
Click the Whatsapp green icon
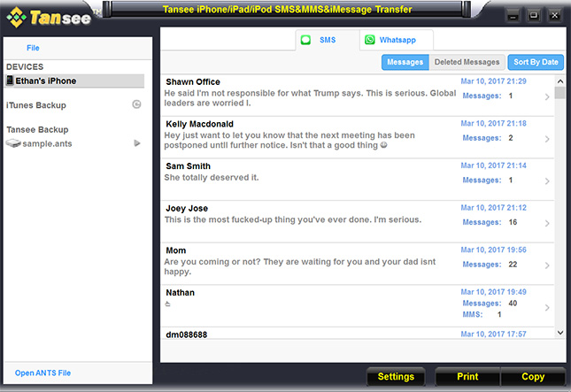[x=370, y=40]
